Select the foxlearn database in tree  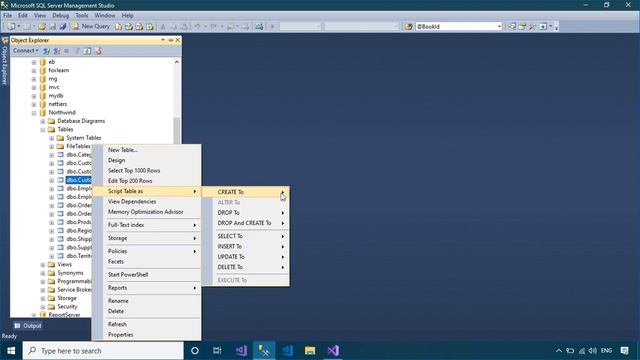pos(59,70)
